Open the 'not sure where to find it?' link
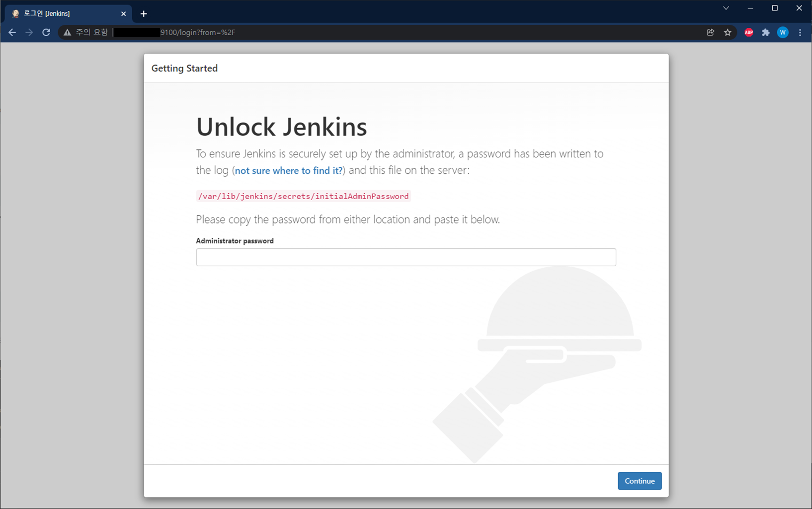Image resolution: width=812 pixels, height=509 pixels. coord(289,170)
